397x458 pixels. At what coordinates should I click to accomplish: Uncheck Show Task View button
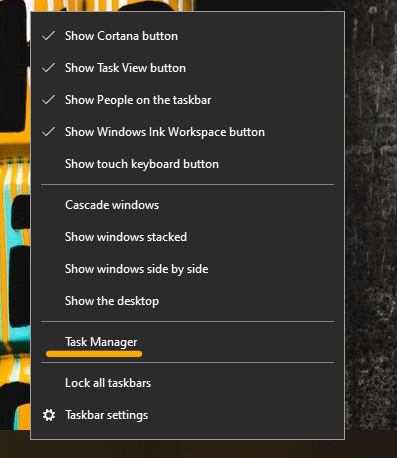pos(187,68)
